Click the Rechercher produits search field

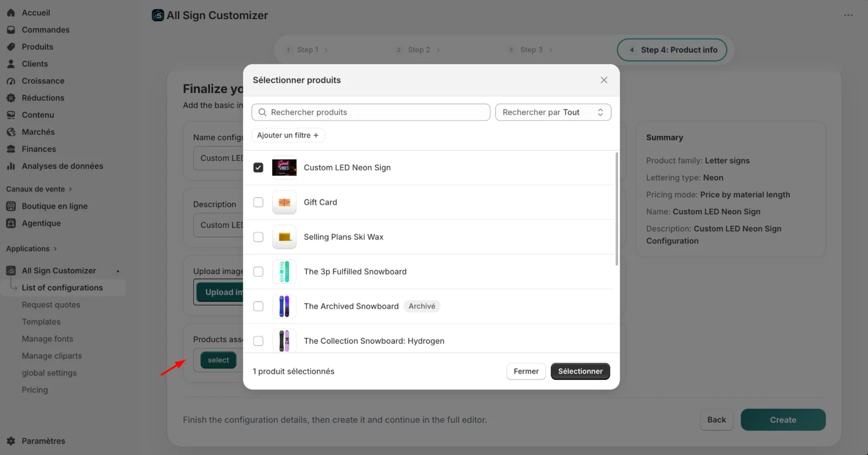point(371,112)
